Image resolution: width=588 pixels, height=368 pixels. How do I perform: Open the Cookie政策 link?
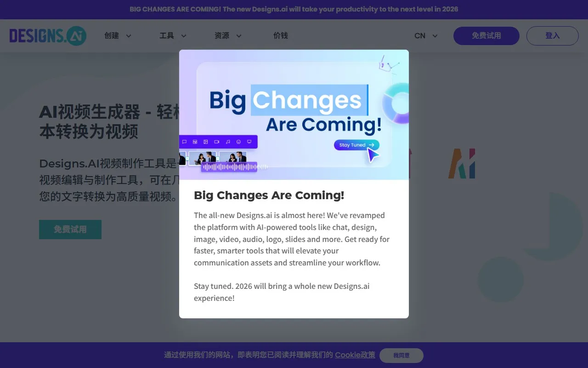[x=355, y=355]
